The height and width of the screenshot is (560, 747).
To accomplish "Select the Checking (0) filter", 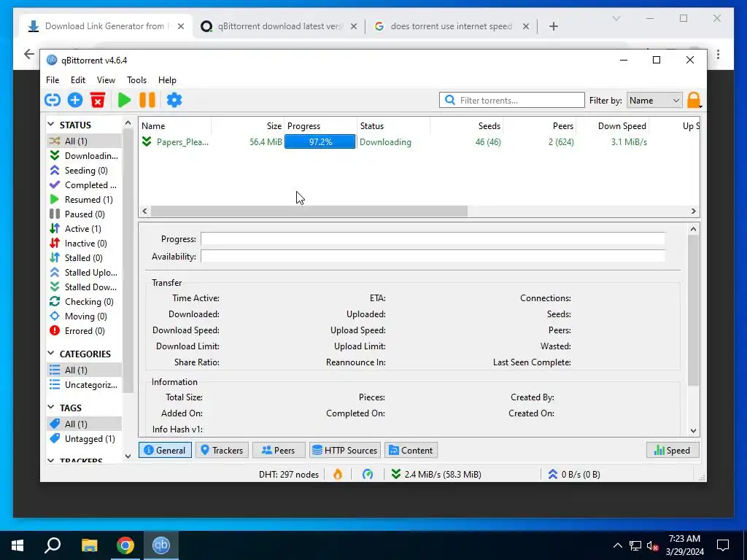I will (x=85, y=301).
